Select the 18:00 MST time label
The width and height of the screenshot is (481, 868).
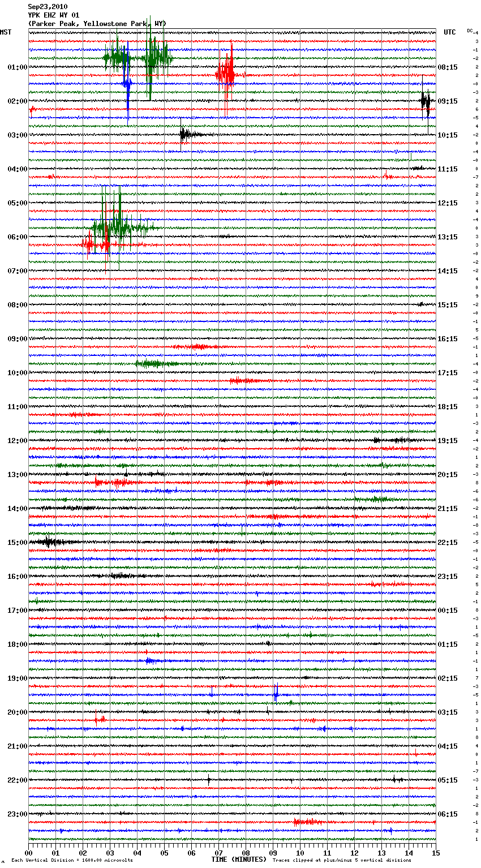18,644
